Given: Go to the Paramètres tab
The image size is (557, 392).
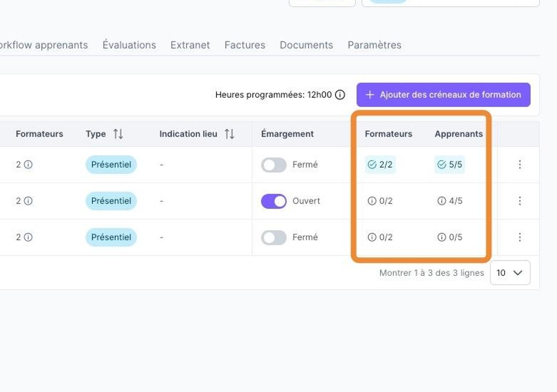Looking at the screenshot, I should (x=375, y=45).
